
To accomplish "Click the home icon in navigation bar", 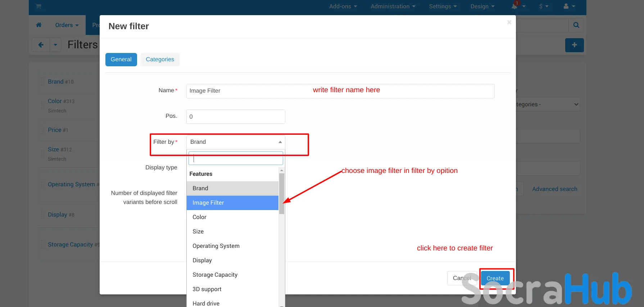I will [x=39, y=25].
